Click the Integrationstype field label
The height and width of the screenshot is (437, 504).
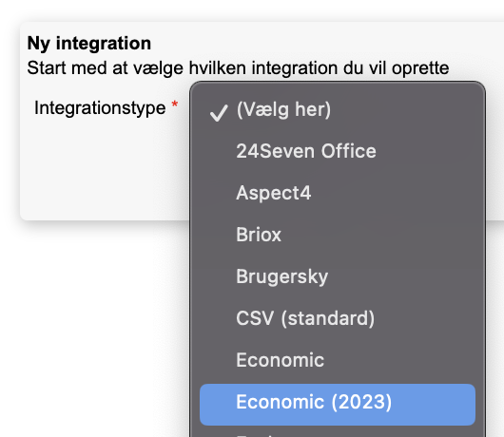(x=100, y=108)
